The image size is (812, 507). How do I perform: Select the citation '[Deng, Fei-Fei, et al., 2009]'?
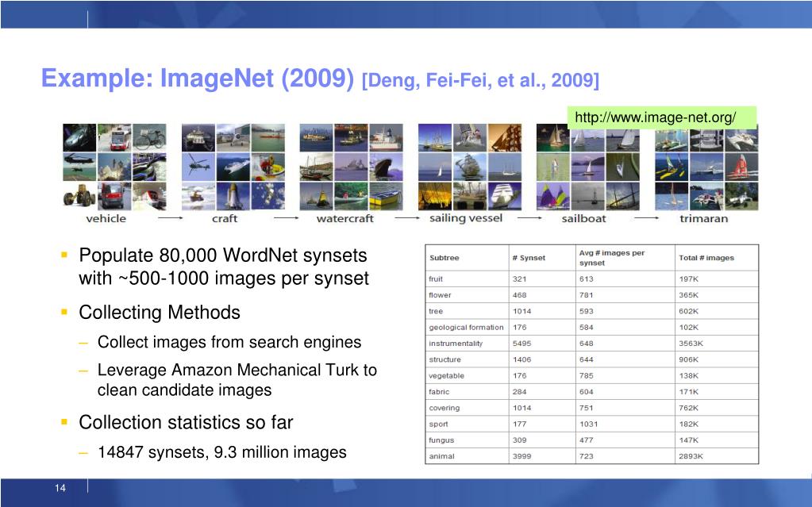[x=480, y=80]
